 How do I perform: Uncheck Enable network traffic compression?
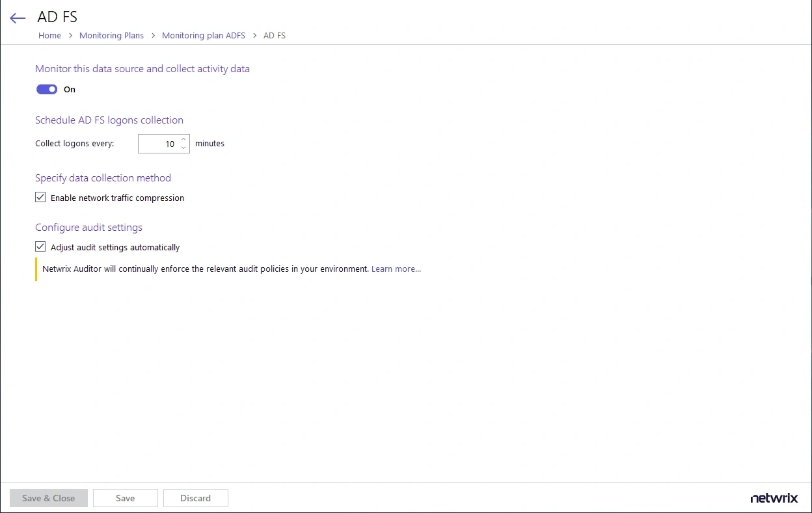[x=40, y=198]
